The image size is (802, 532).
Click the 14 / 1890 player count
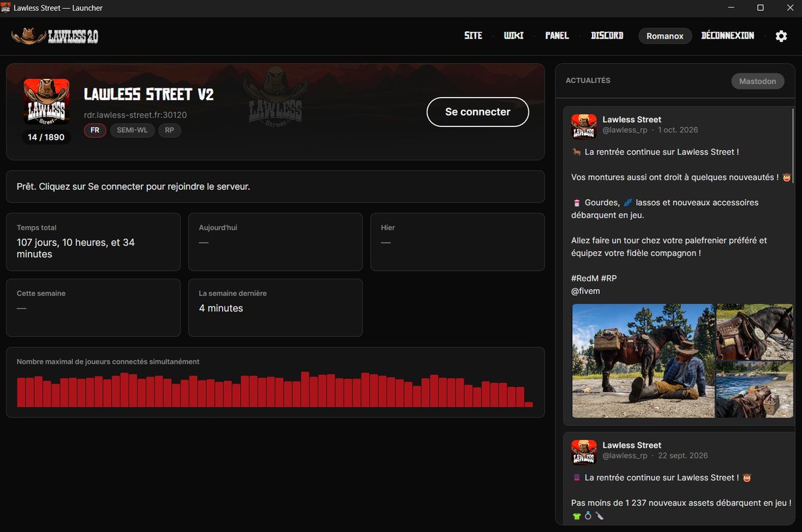pos(46,137)
